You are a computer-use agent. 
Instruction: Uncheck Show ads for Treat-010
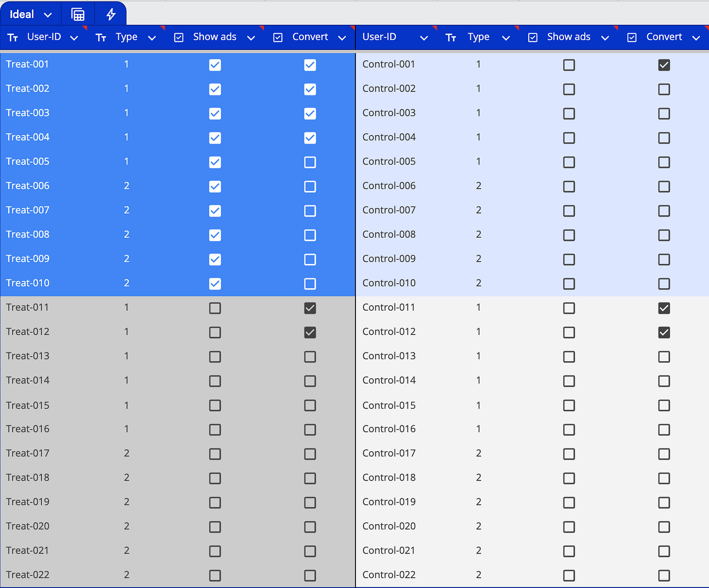215,284
